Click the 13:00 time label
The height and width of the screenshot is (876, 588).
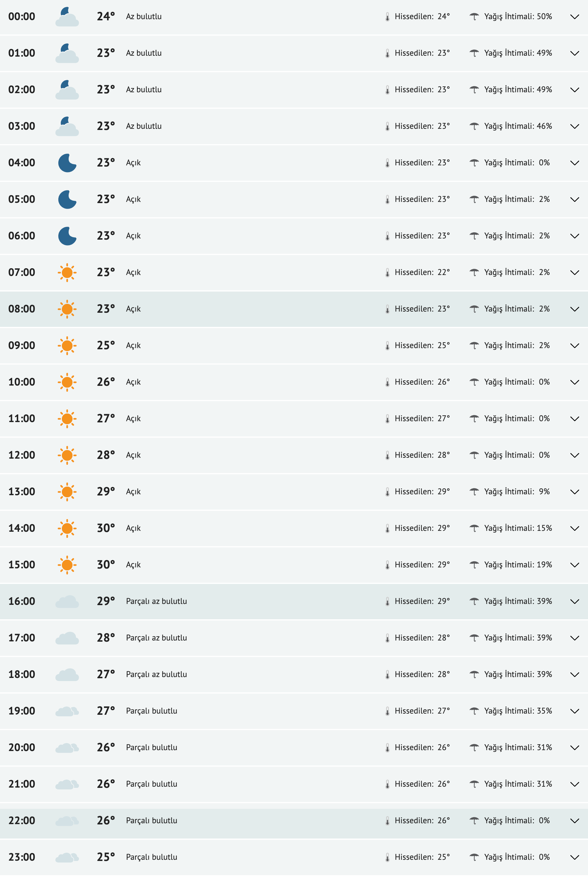pos(22,492)
